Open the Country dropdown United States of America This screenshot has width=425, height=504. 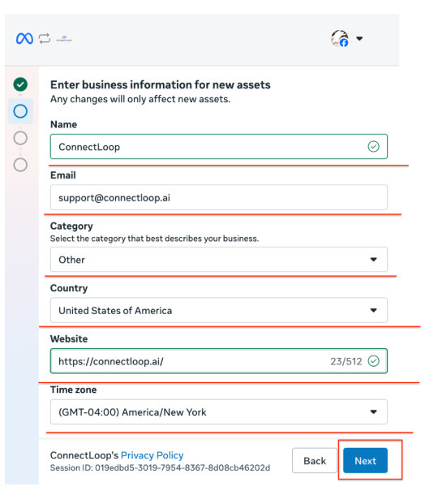[219, 310]
